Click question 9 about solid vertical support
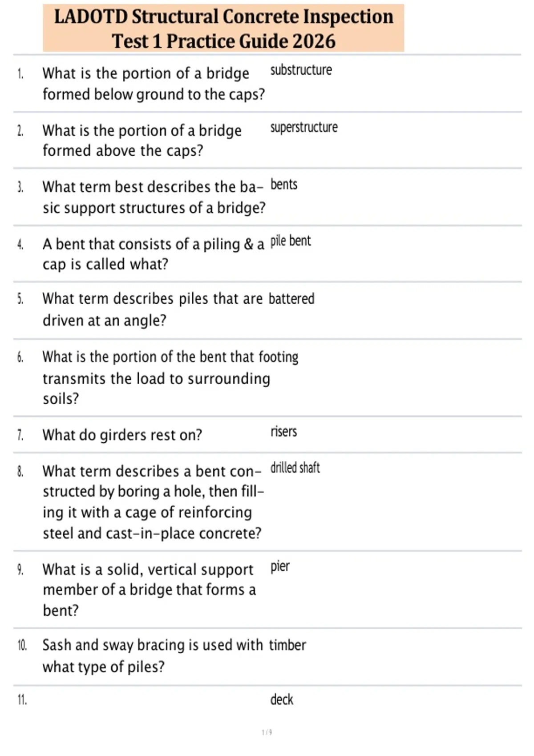Viewport: 534px width, 756px height. 149,590
